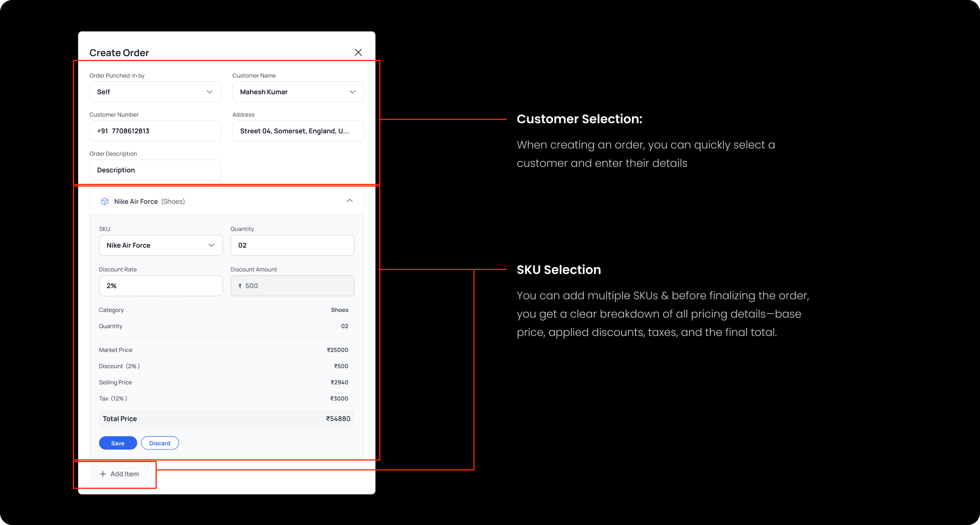Discard the order item
980x525 pixels.
[160, 443]
